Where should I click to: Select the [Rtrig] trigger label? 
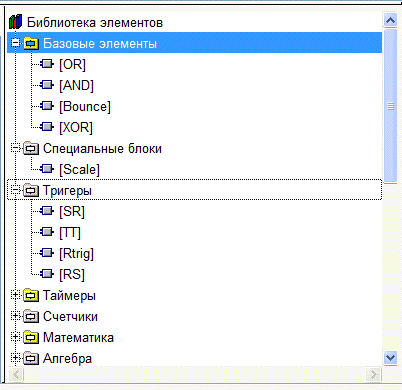[x=76, y=254]
